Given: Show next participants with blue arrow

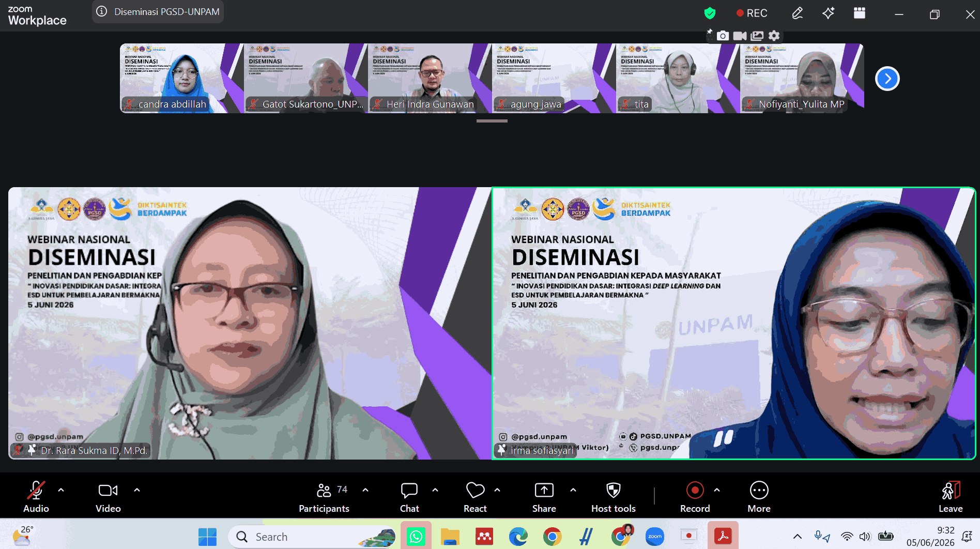Looking at the screenshot, I should coord(887,79).
